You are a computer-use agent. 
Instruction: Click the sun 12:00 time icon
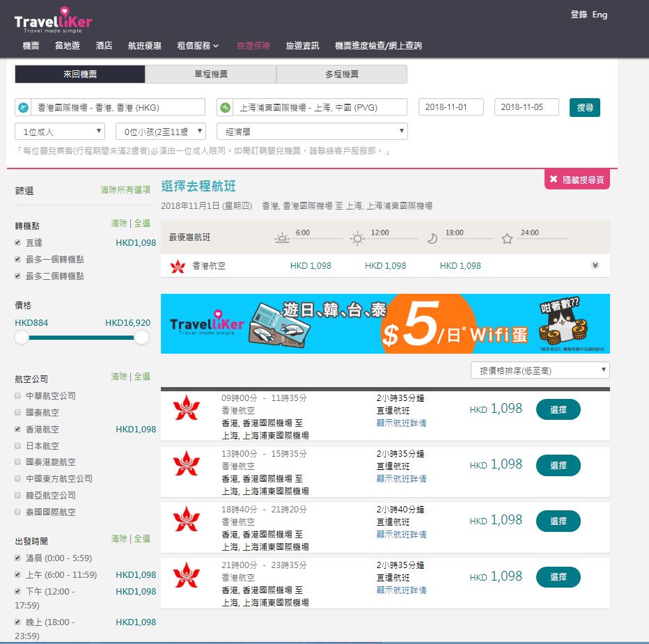point(357,238)
